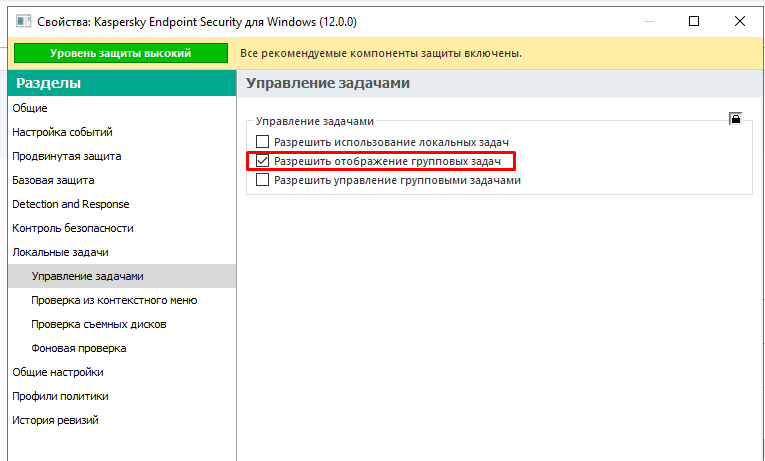Enable 'Разрешить управление групповыми задачами' checkbox
Screen dimensions: 765x461
click(262, 180)
